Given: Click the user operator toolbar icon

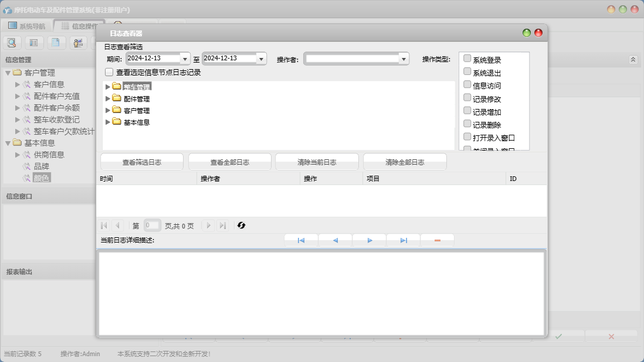Looking at the screenshot, I should pos(78,42).
